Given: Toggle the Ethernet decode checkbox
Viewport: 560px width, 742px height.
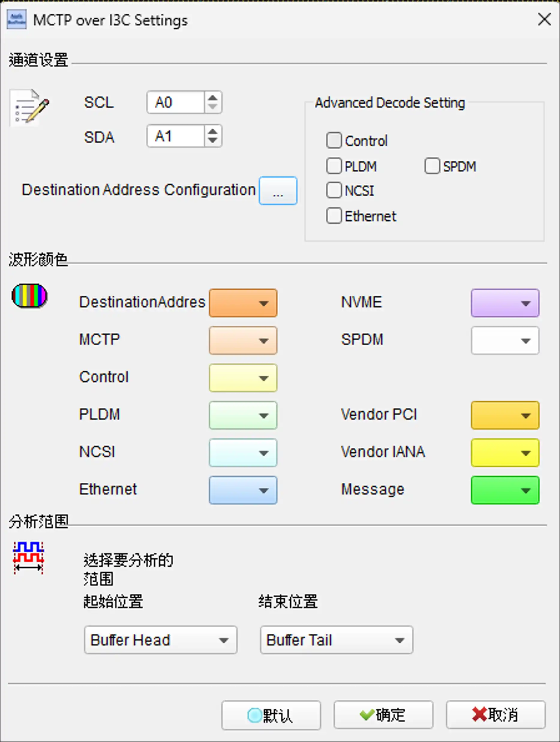Looking at the screenshot, I should click(x=334, y=216).
